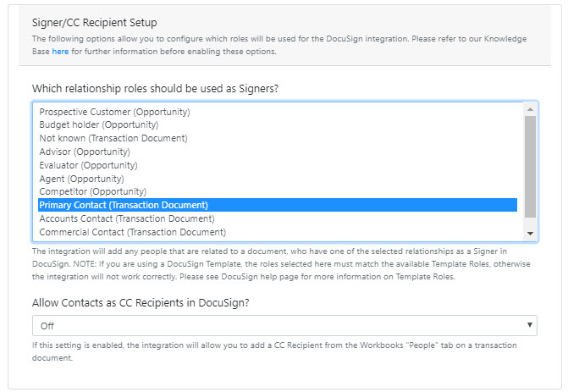Click 'Allow Contacts as CC Recipients' label
This screenshot has height=392, width=568.
tap(141, 303)
